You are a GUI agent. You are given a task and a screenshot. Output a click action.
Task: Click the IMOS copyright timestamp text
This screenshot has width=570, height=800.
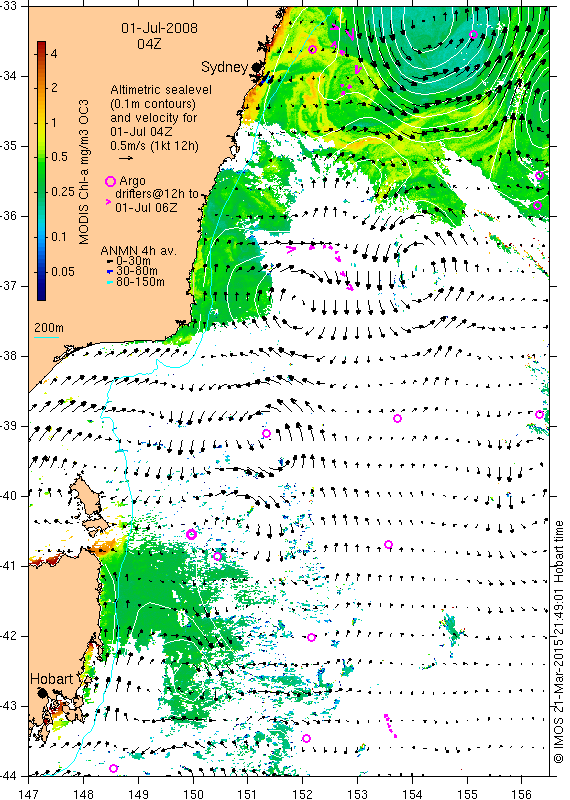pos(559,642)
